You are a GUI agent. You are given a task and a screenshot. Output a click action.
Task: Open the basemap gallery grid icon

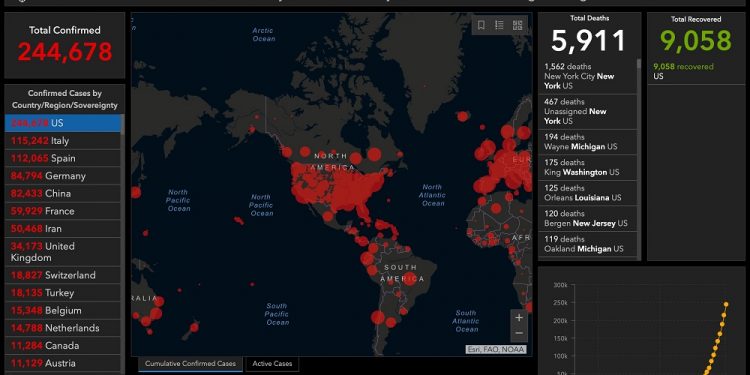pos(517,25)
